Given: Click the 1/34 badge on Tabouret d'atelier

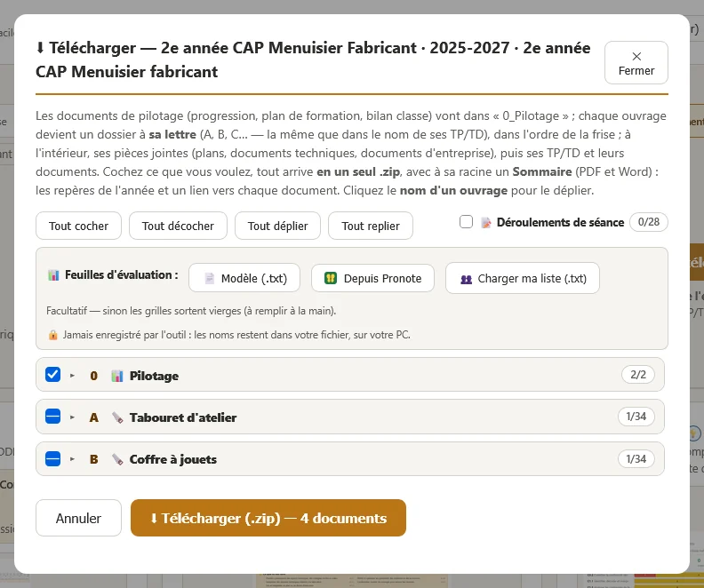Looking at the screenshot, I should click(636, 417).
